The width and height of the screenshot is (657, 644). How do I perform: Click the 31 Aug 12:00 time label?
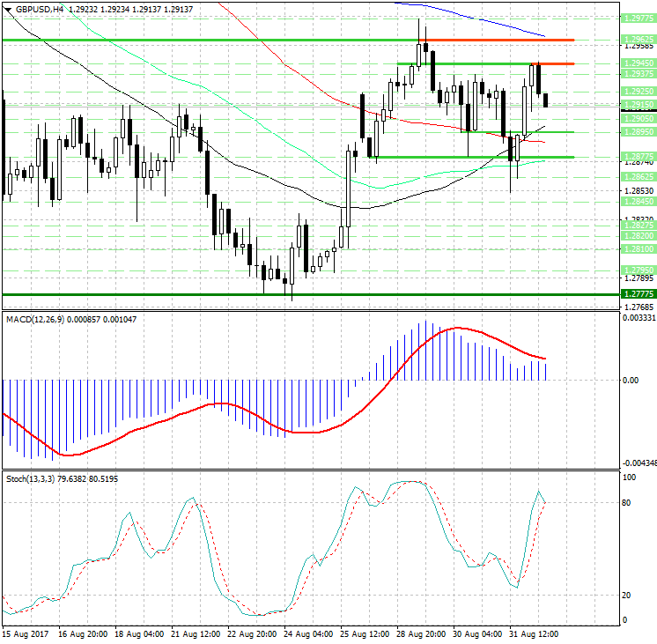(x=532, y=634)
